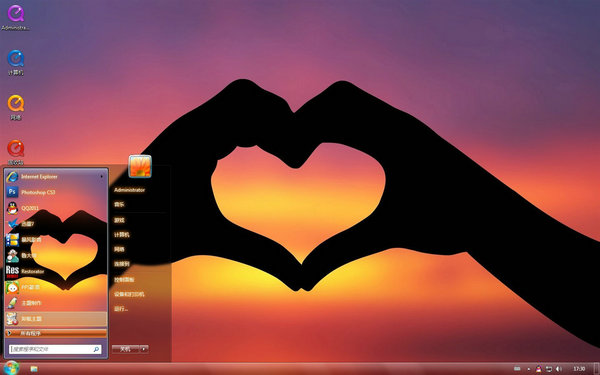This screenshot has height=375, width=600.
Task: Open QQ2011 penguin entry in Start menu
Action: 56,208
